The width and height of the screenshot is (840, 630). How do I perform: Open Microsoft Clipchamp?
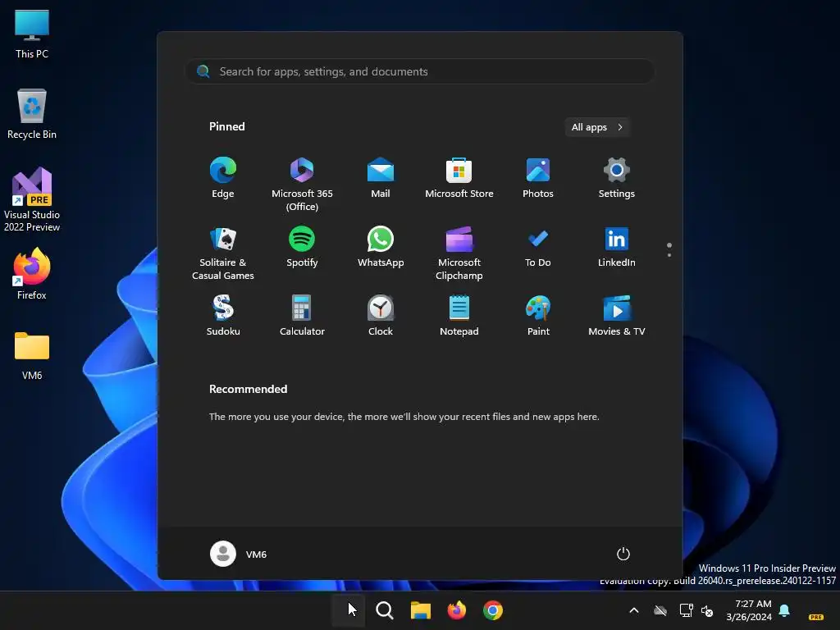[x=459, y=253]
